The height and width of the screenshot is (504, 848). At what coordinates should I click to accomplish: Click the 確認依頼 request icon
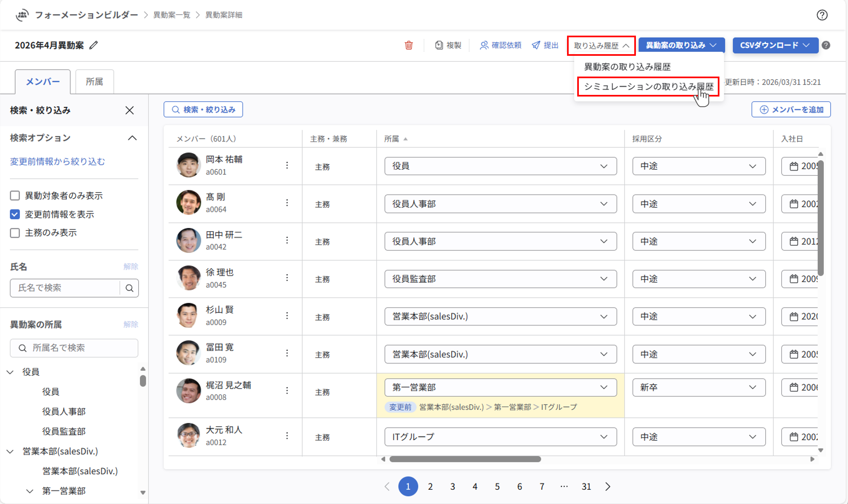coord(484,45)
